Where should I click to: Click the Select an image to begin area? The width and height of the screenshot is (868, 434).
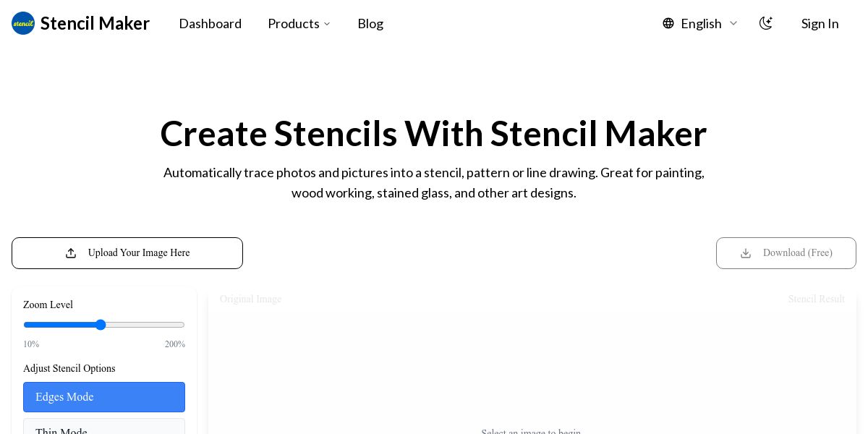click(x=531, y=431)
